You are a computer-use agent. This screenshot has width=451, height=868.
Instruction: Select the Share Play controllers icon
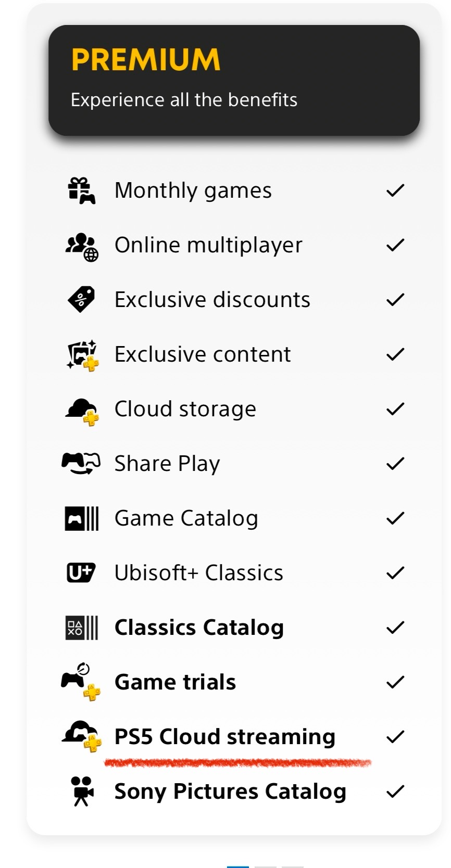pyautogui.click(x=81, y=463)
